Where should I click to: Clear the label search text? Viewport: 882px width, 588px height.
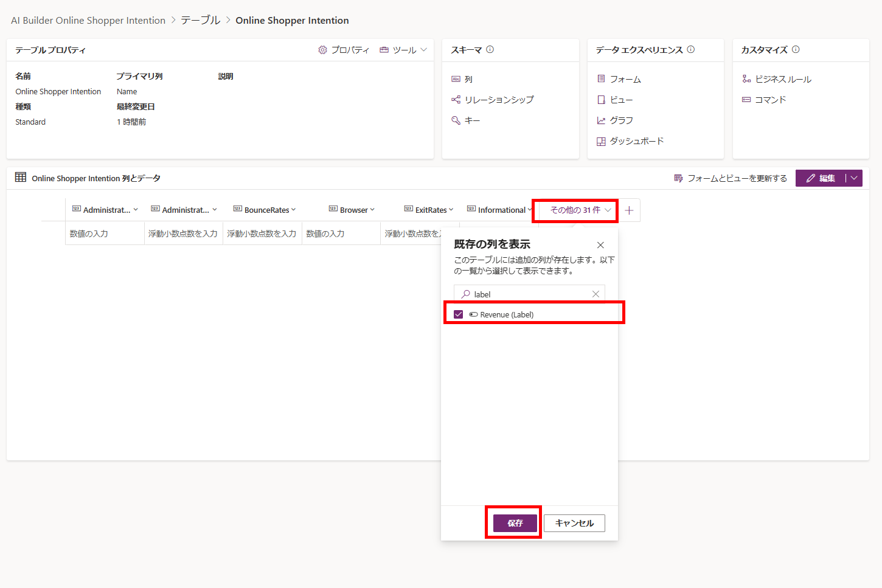coord(596,294)
